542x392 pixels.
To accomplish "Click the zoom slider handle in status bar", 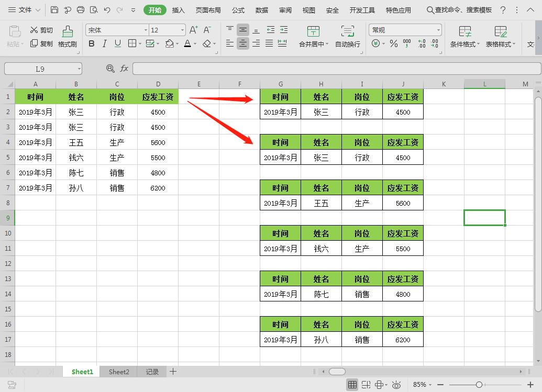I will [479, 385].
